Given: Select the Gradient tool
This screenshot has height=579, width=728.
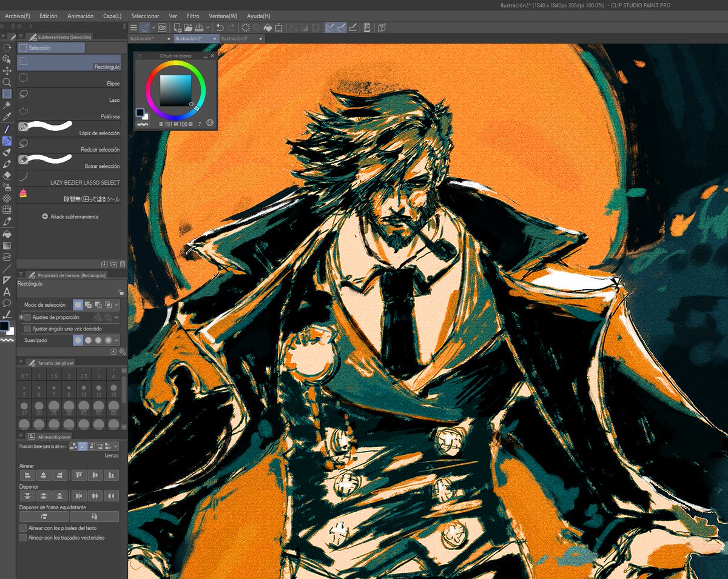Looking at the screenshot, I should (x=7, y=246).
